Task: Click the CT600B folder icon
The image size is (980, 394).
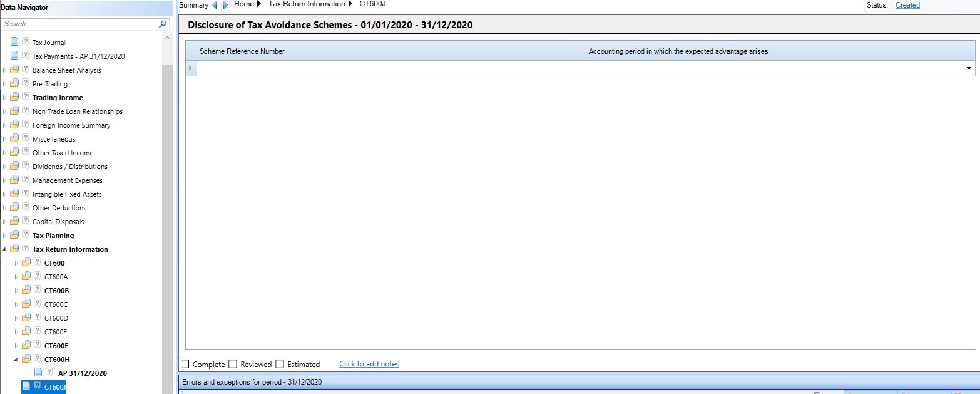Action: (26, 291)
